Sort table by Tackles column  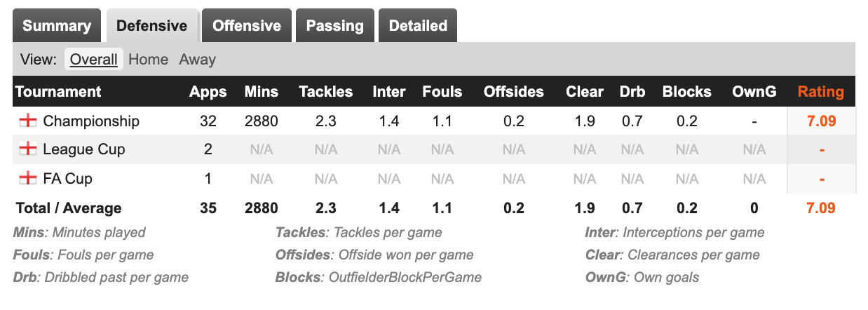tap(326, 92)
